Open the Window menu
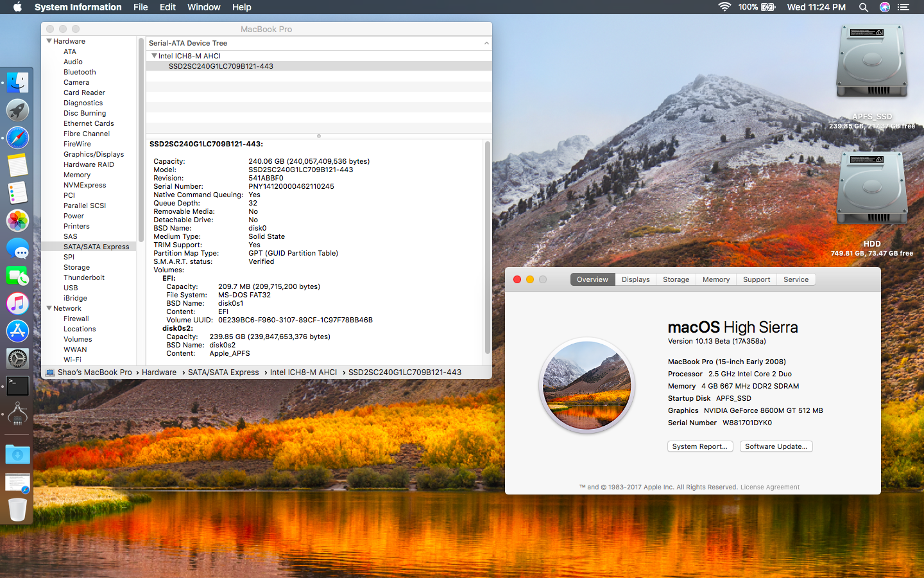The image size is (924, 578). tap(203, 7)
